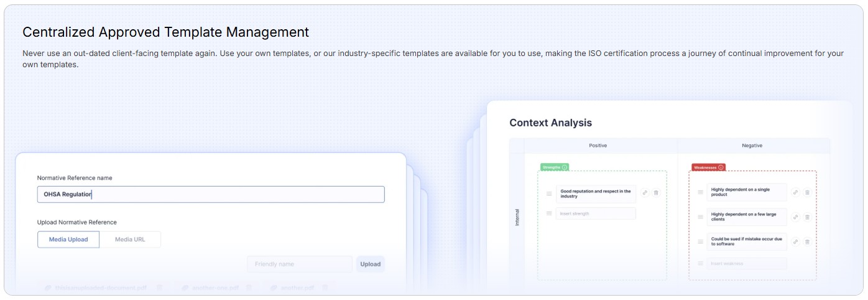868x300 pixels.
Task: Switch to the Media Upload tab
Action: click(x=68, y=240)
